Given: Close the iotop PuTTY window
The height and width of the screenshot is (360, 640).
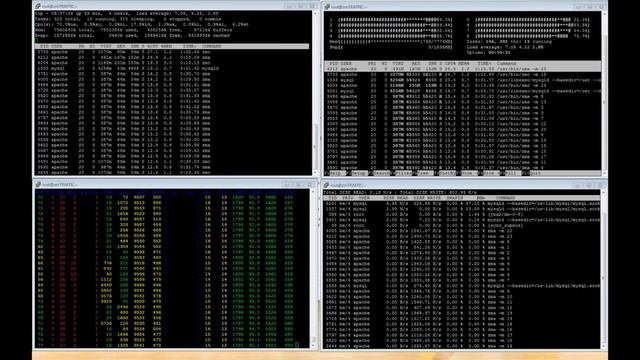Looking at the screenshot, I should click(600, 185).
